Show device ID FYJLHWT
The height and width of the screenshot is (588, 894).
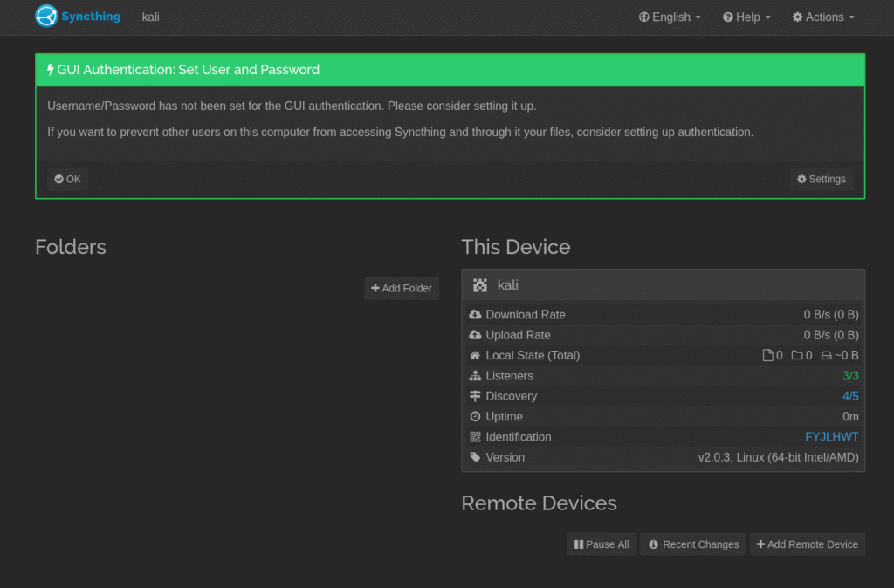[x=831, y=437]
